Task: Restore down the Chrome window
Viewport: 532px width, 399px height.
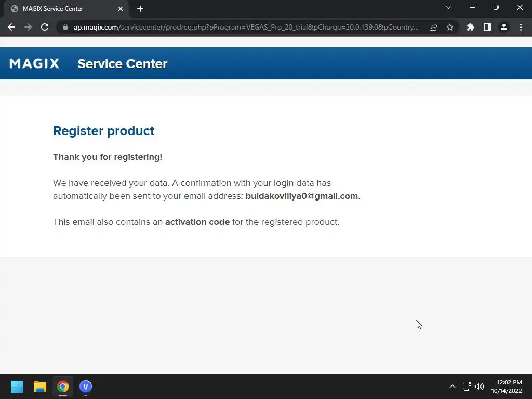Action: (x=496, y=7)
